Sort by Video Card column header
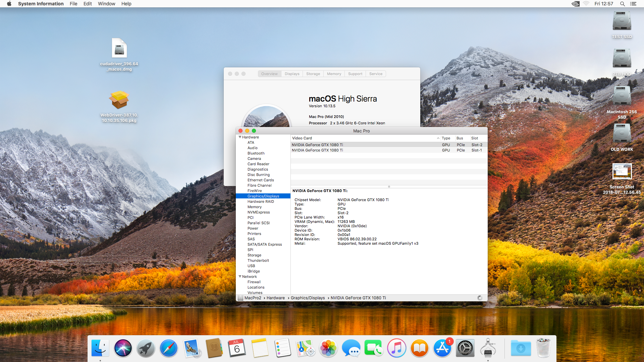Viewport: 644px width, 362px height. click(366, 138)
